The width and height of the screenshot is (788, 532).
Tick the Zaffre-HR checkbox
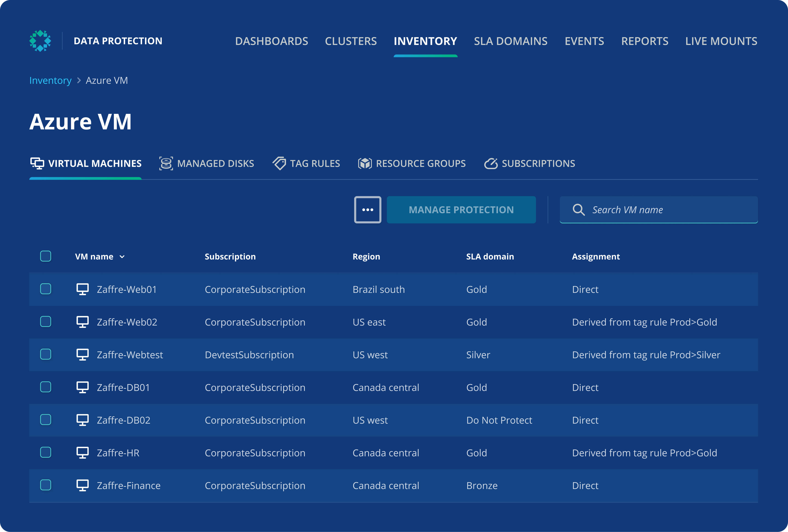coord(45,452)
